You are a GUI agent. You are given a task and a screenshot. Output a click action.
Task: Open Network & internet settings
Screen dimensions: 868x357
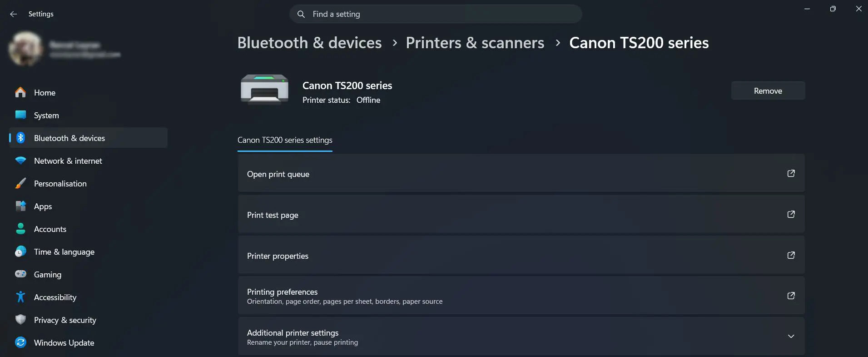click(x=88, y=161)
